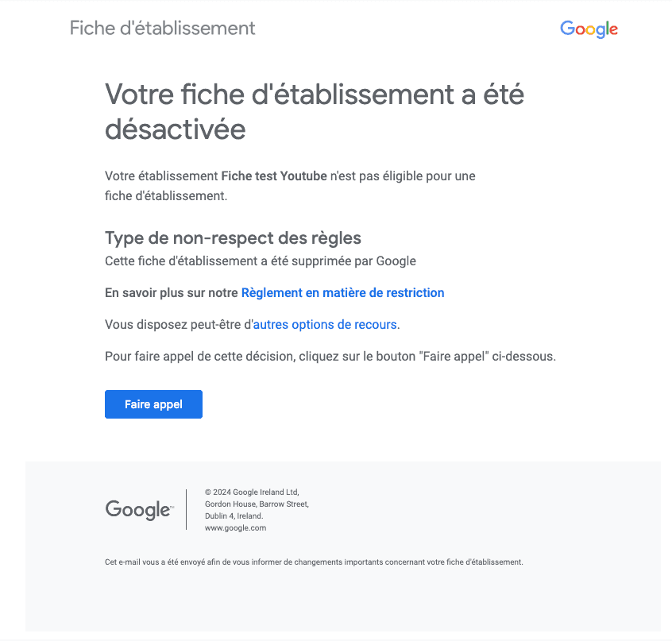Image resolution: width=672 pixels, height=641 pixels.
Task: Click the vertical divider beside the footer logo
Action: click(187, 509)
